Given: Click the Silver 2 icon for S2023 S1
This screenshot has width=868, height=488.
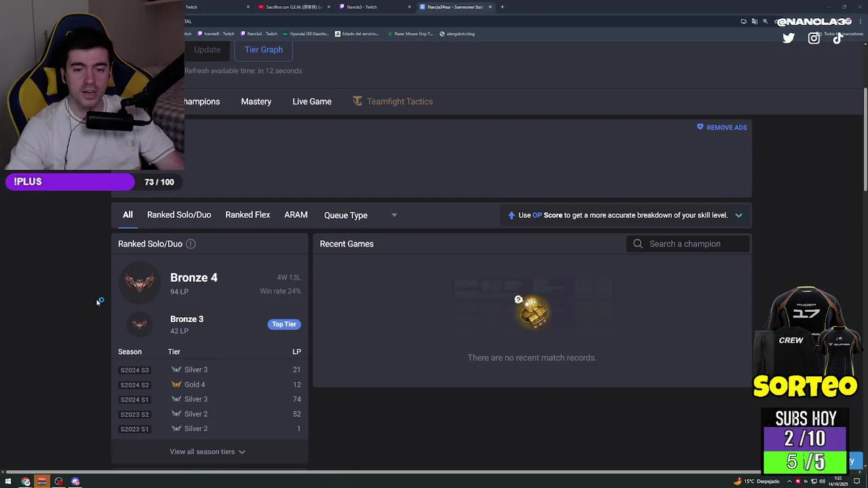Looking at the screenshot, I should tap(176, 428).
